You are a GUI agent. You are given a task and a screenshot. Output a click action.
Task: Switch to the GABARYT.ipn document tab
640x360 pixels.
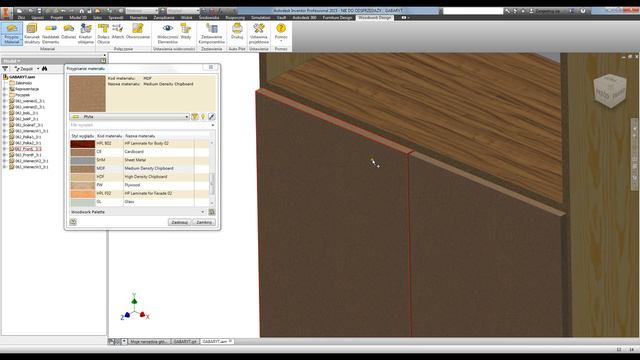185,341
